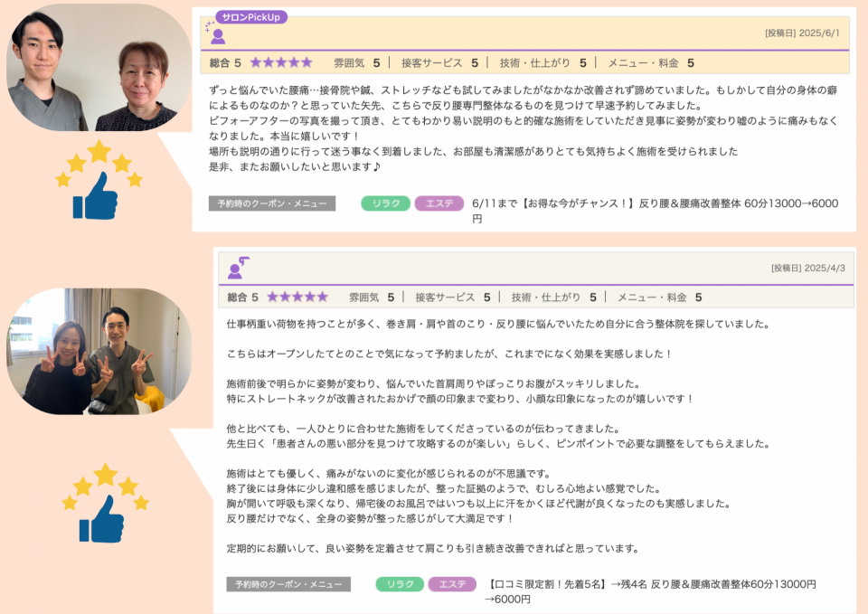Click the サロンPickUp purple badge

251,17
